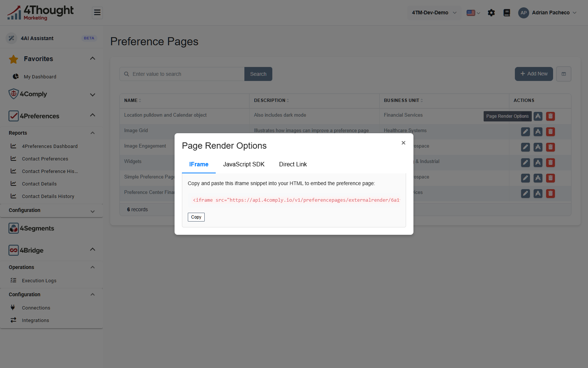The image size is (588, 368).
Task: Collapse the 4Bridge section
Action: [x=93, y=250]
